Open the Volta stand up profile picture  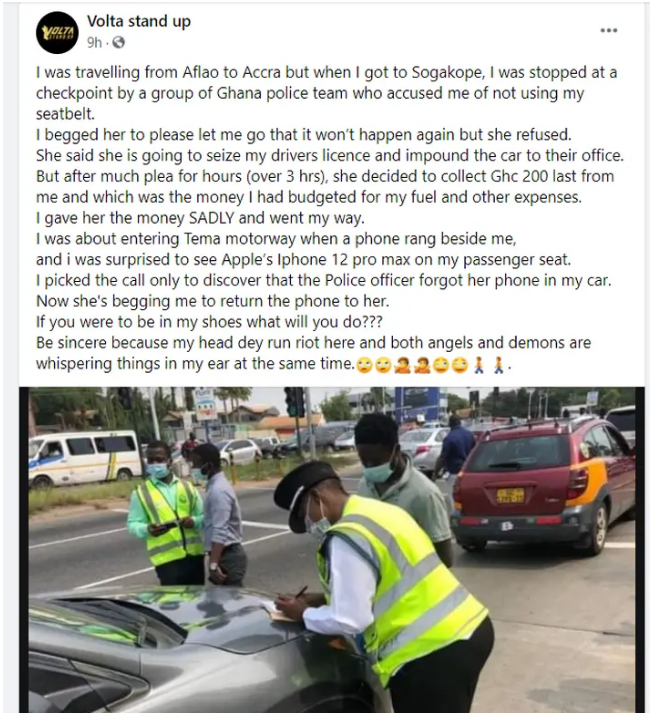point(57,33)
